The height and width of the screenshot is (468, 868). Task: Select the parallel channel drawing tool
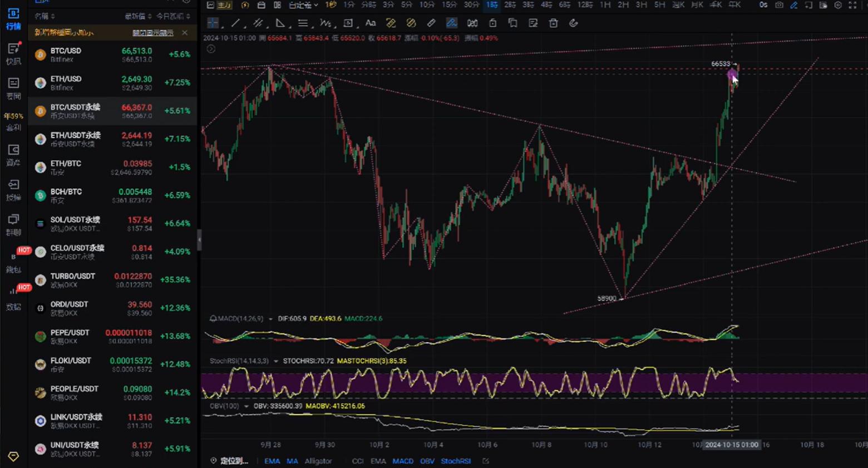258,23
